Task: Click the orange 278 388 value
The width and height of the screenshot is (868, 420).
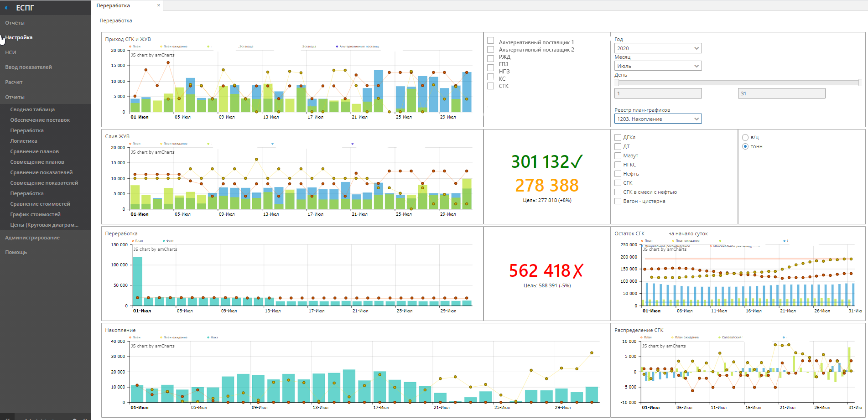Action: [x=547, y=185]
